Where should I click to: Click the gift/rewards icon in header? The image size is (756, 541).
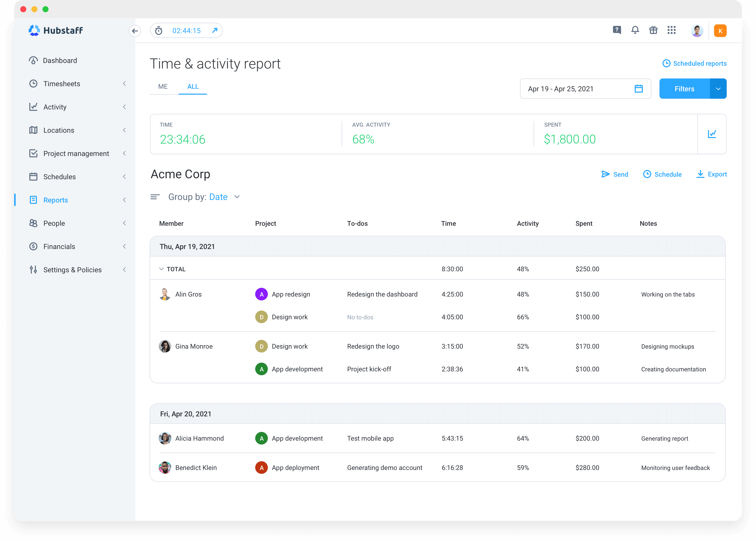(x=654, y=30)
